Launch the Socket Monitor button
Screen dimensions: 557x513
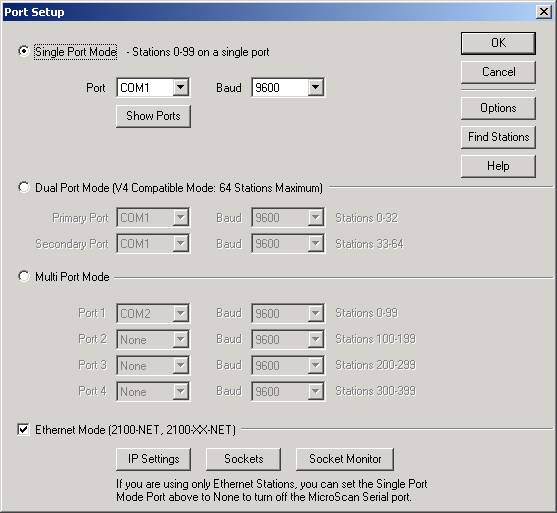(345, 459)
